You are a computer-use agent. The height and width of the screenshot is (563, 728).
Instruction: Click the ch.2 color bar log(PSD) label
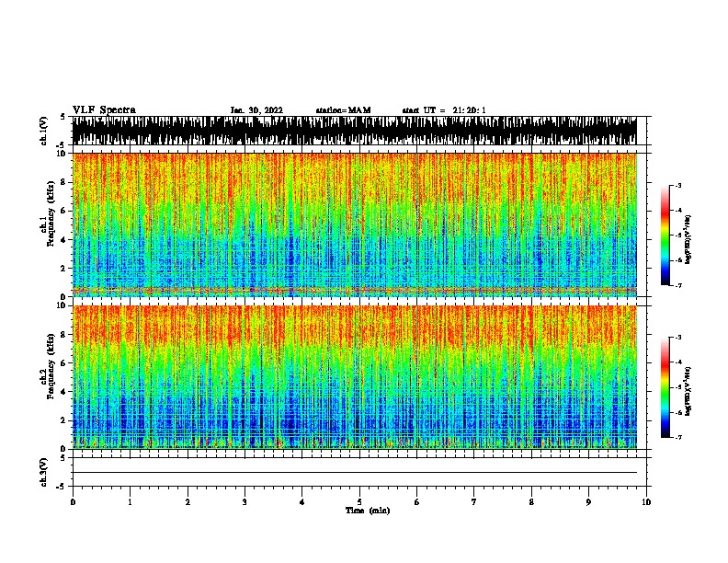688,391
